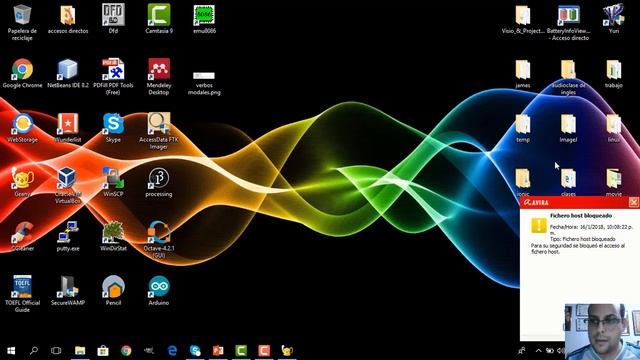Switch to red Camtasia Recorder taskbar icon
640x360 pixels.
tap(264, 351)
